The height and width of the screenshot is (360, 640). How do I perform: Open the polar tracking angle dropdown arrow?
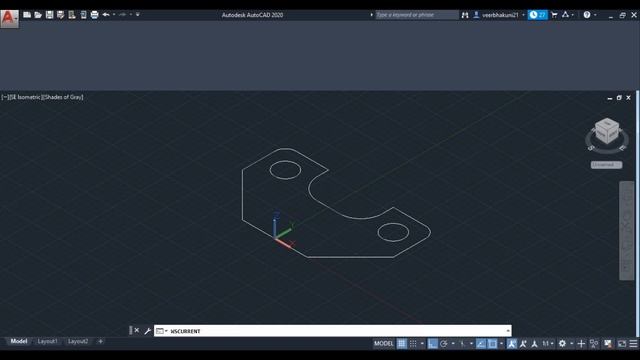[453, 344]
